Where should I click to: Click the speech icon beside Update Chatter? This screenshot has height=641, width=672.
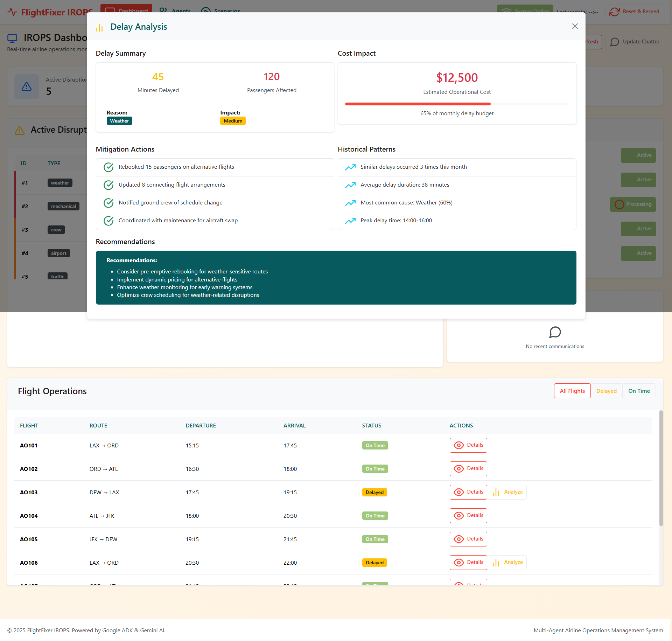(x=614, y=42)
